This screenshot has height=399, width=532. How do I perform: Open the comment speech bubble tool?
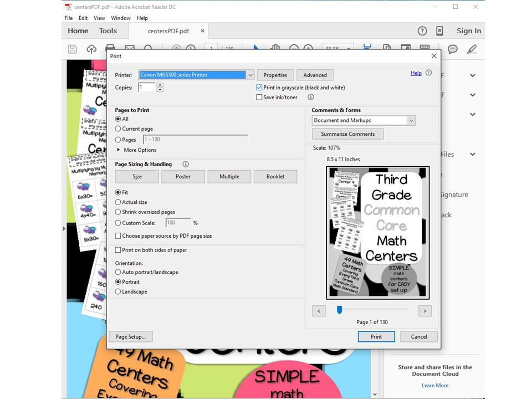coord(453,49)
